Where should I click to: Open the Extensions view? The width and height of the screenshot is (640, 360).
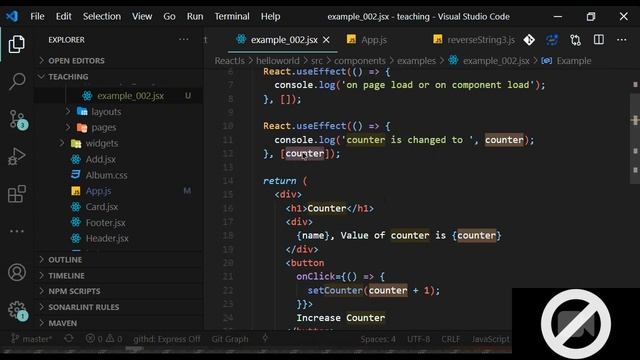tap(17, 194)
